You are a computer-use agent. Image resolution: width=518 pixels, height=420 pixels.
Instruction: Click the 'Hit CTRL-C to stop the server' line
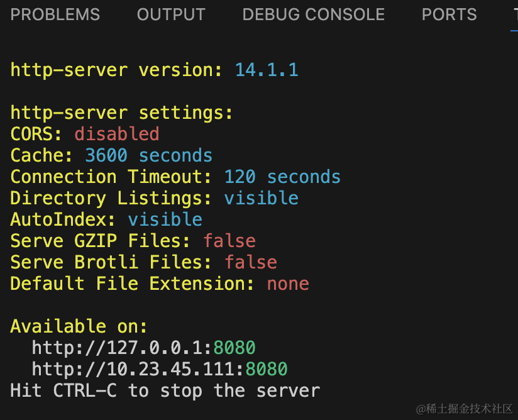[x=165, y=390]
